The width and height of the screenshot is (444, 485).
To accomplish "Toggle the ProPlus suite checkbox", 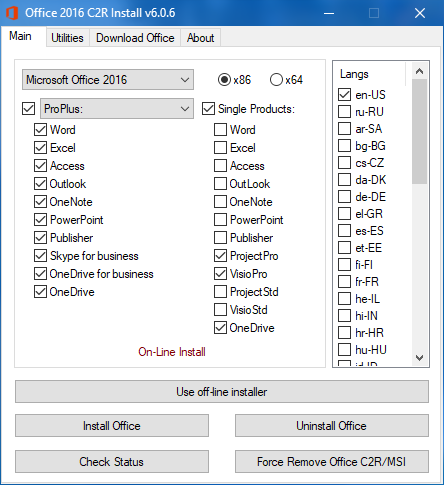I will pyautogui.click(x=28, y=109).
